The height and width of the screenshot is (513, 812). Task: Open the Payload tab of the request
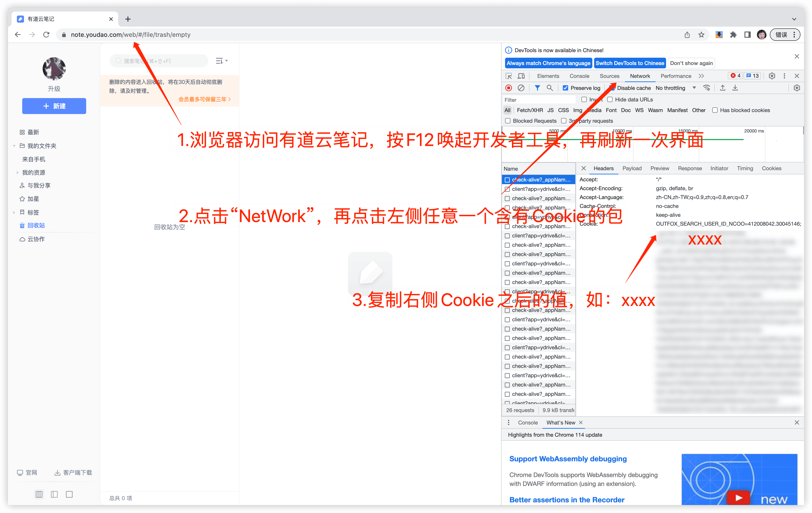tap(632, 168)
